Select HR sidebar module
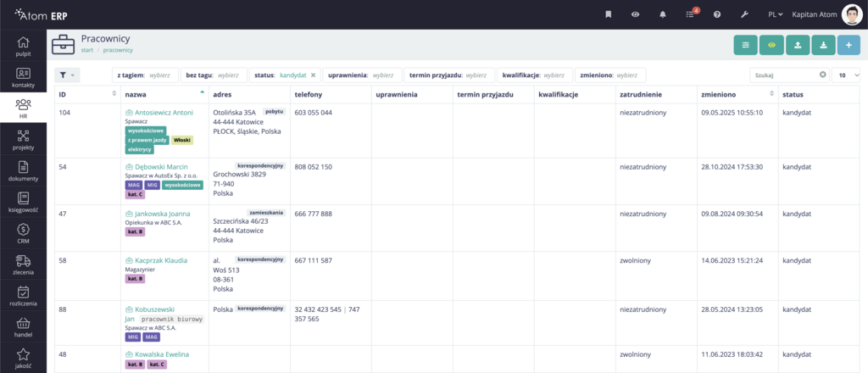This screenshot has height=373, width=868. pos(23,108)
